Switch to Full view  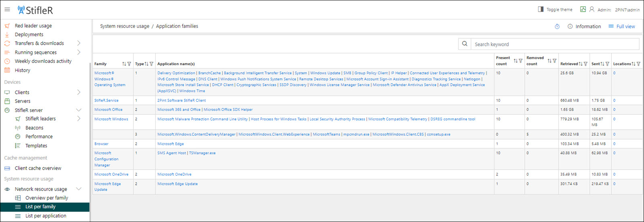(x=621, y=27)
